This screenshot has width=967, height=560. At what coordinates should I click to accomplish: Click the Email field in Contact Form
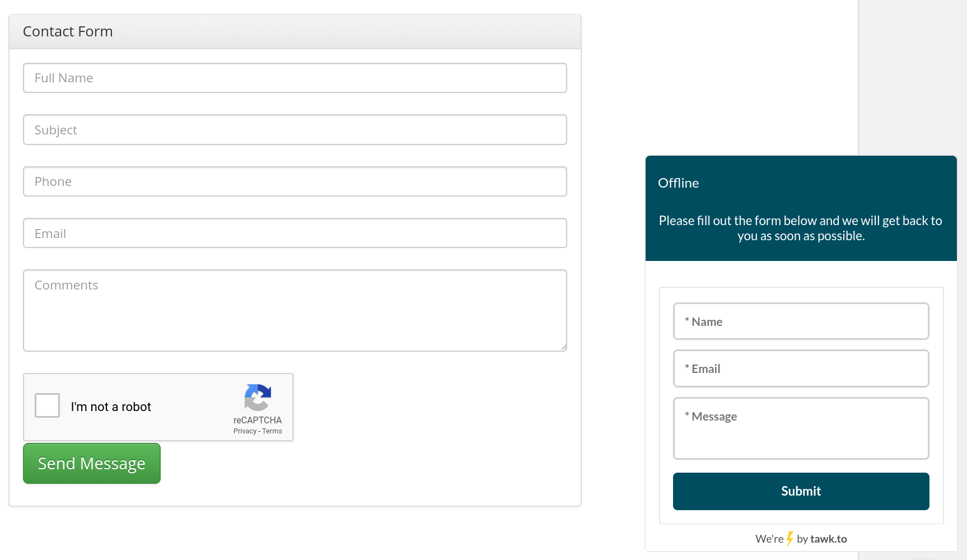pyautogui.click(x=295, y=233)
